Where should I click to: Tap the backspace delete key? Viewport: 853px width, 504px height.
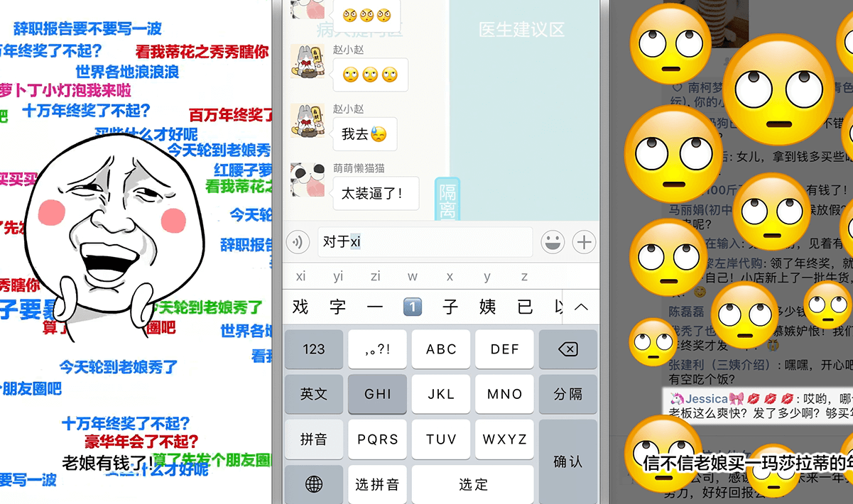pos(567,349)
